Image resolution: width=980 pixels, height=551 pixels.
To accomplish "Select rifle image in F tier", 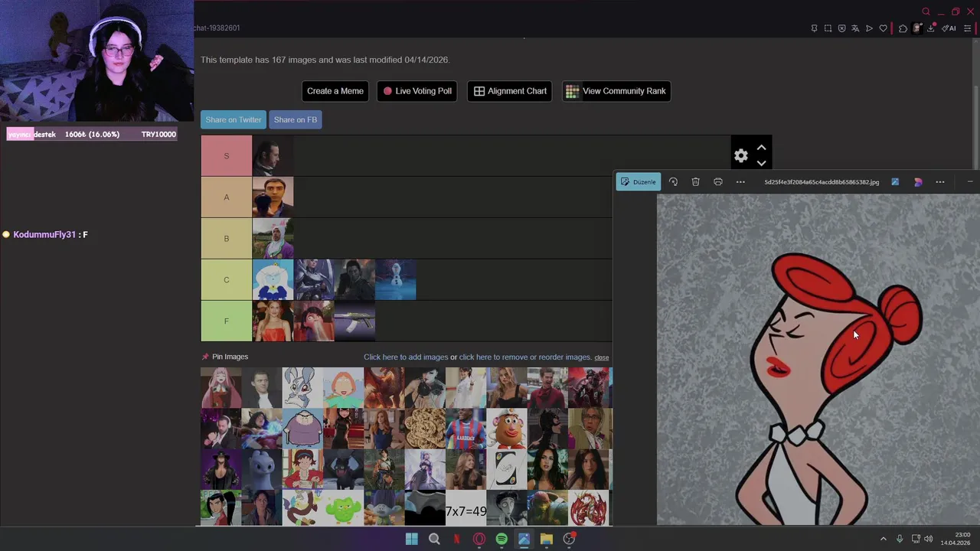I will pos(354,321).
